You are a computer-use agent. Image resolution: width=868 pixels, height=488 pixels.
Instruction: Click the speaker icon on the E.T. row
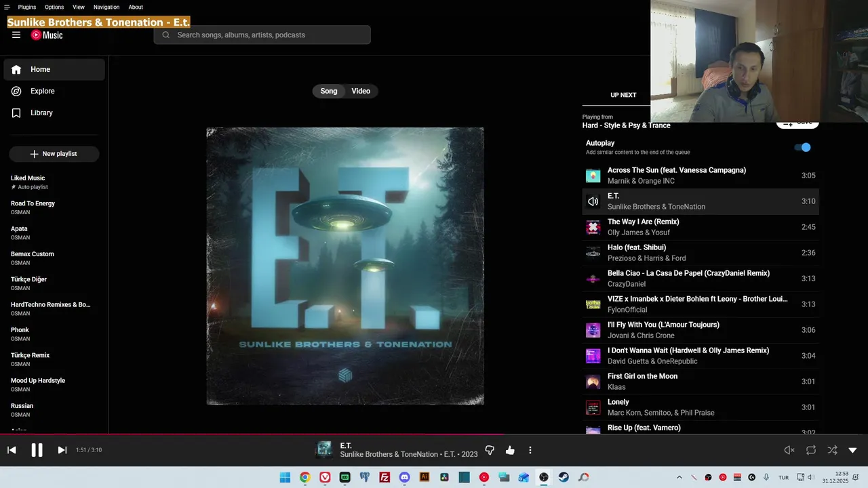593,201
